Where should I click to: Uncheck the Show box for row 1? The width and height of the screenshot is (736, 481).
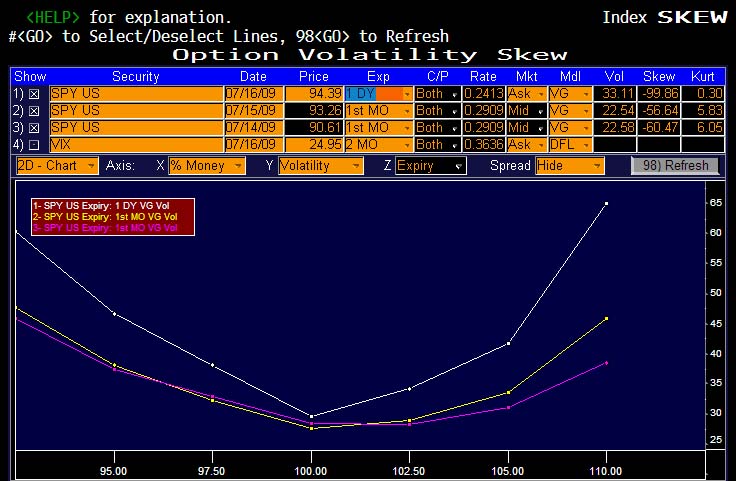click(x=34, y=94)
